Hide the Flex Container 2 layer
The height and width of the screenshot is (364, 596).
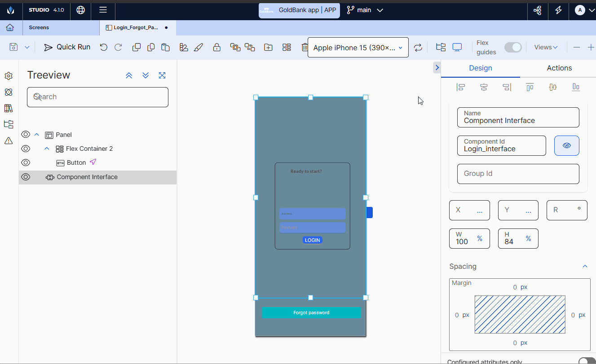tap(26, 149)
